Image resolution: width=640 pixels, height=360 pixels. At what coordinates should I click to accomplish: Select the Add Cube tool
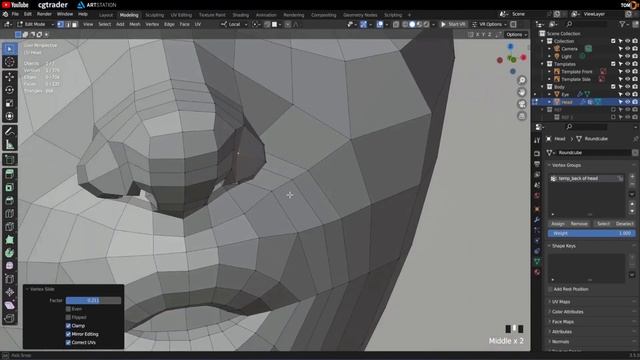pos(9,160)
